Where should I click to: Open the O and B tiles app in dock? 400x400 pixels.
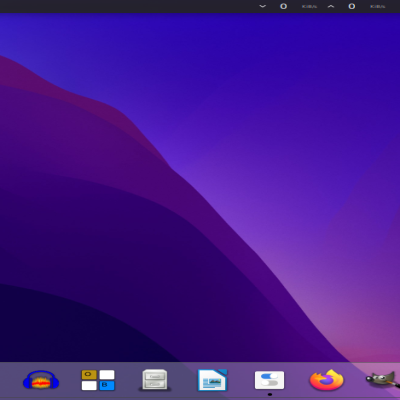point(98,380)
